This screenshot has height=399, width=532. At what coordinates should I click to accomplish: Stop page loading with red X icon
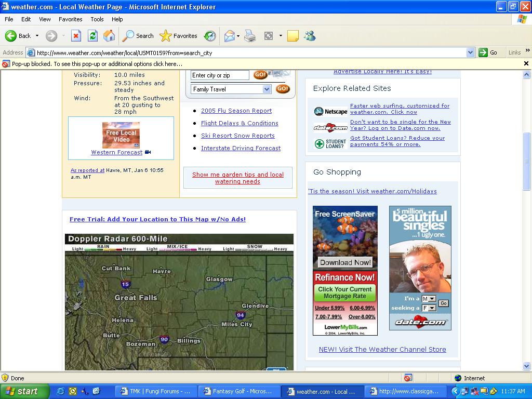point(76,36)
